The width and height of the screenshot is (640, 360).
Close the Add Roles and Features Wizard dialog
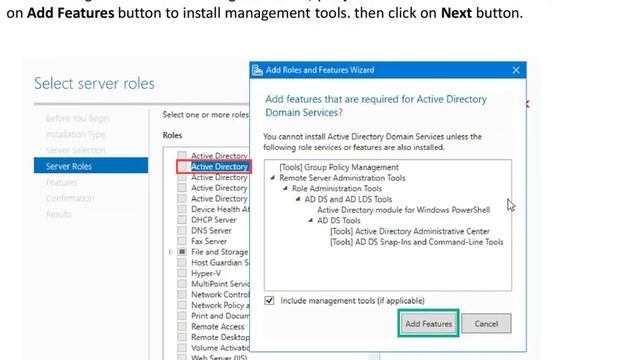[516, 70]
